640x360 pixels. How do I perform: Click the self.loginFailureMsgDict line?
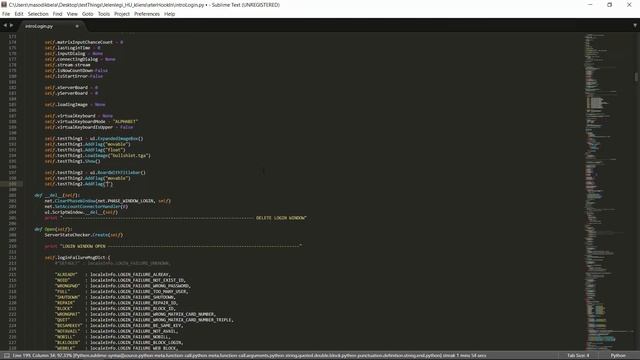78,258
